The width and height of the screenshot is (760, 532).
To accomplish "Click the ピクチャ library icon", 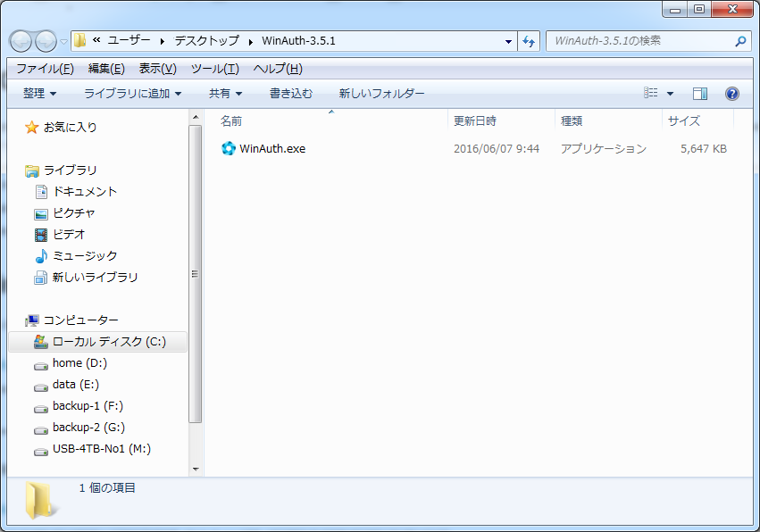I will point(41,213).
